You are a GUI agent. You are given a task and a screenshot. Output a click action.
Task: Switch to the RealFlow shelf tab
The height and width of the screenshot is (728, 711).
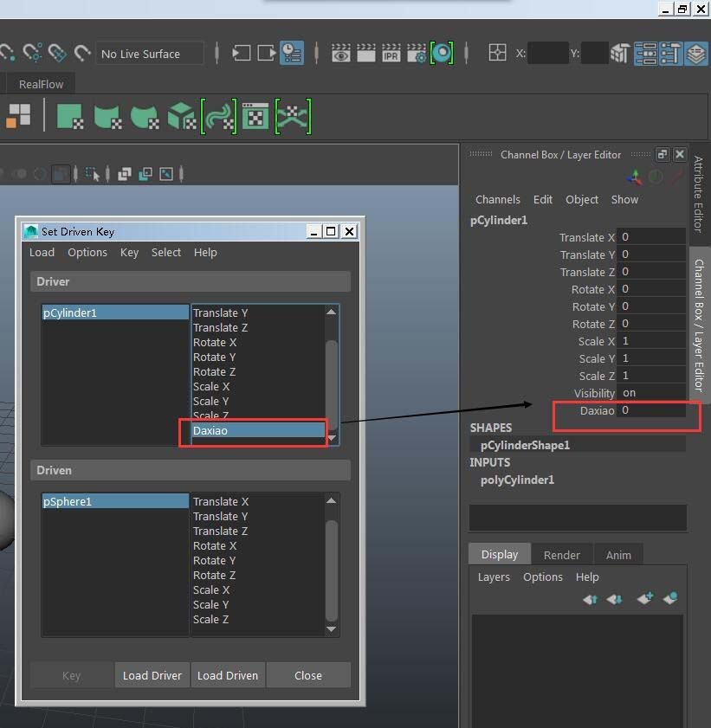[41, 84]
